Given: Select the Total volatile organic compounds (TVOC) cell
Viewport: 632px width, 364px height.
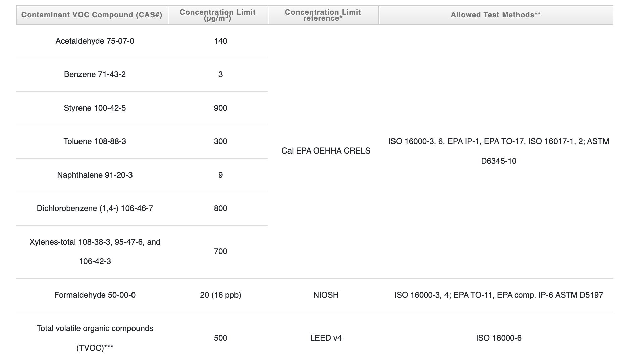Looking at the screenshot, I should coord(95,338).
